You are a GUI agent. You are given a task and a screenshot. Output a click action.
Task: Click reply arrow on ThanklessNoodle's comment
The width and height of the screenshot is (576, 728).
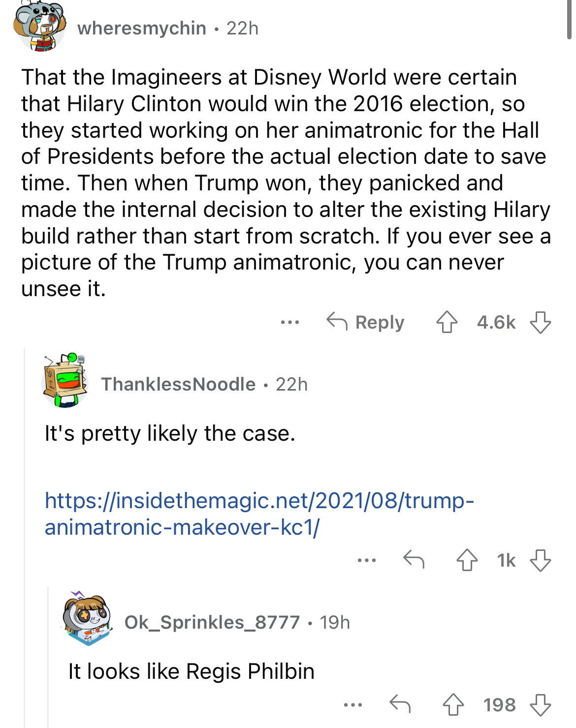click(x=414, y=560)
